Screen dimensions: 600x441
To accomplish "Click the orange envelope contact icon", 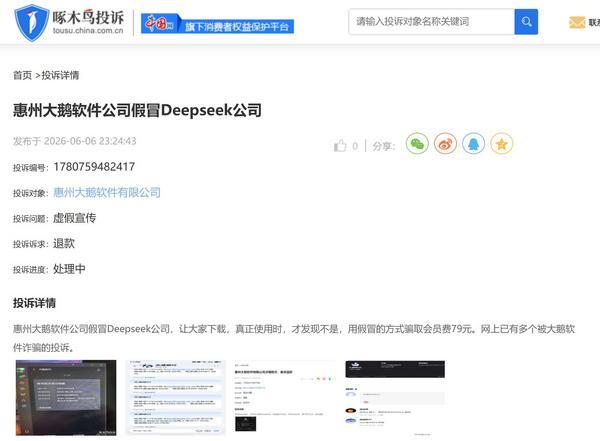I will (x=577, y=23).
